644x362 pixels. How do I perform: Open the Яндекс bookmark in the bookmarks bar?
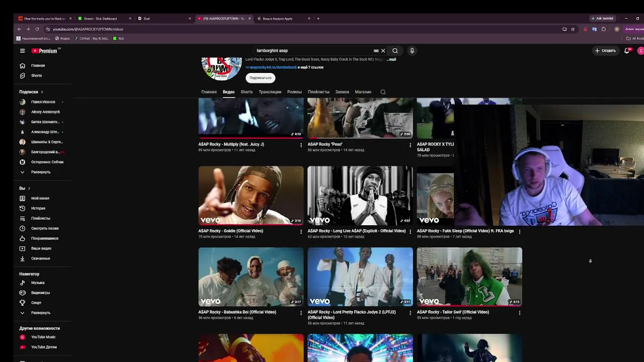(62, 39)
